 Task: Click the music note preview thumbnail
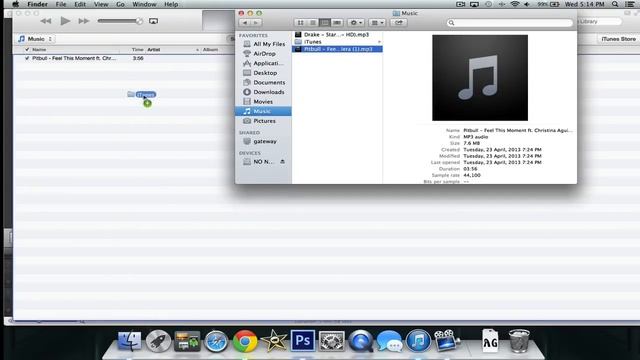(x=480, y=78)
